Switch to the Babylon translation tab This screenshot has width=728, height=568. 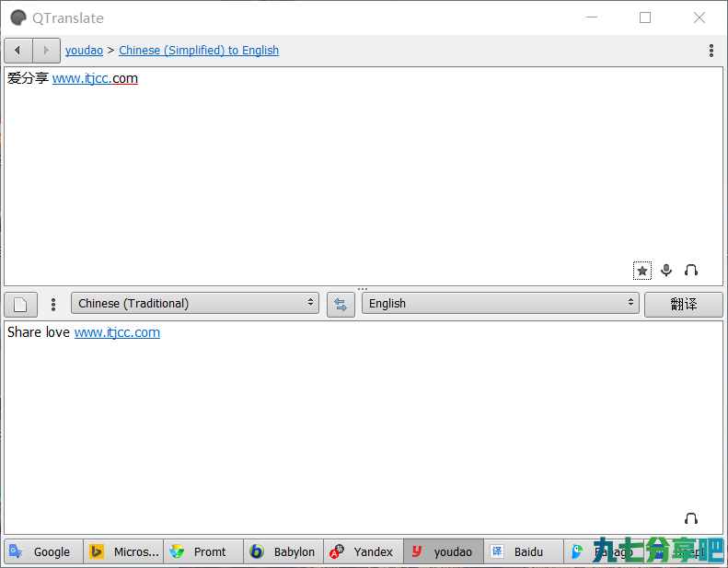coord(283,551)
